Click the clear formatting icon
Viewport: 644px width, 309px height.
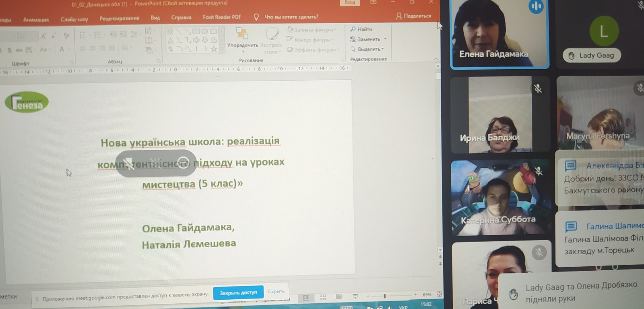pos(66,36)
